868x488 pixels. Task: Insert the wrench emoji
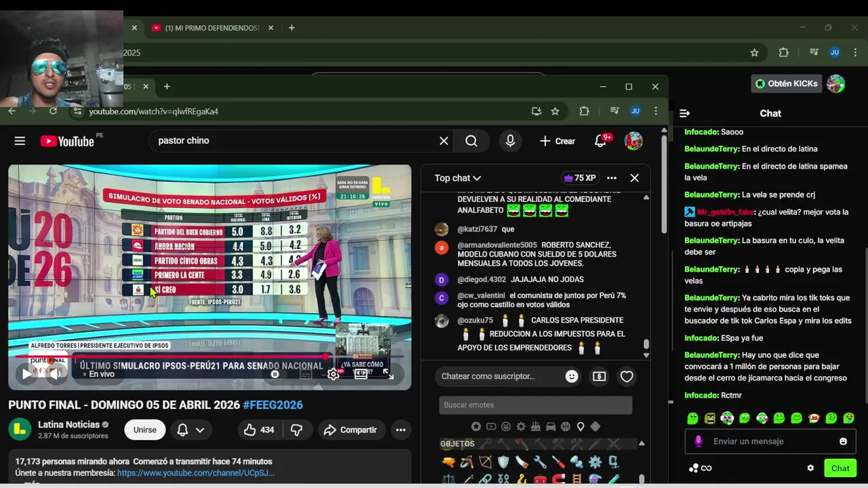540,462
